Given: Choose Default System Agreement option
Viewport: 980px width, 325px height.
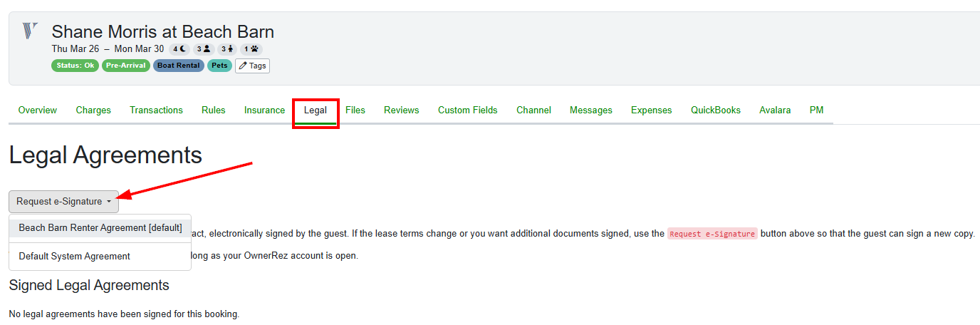Looking at the screenshot, I should (74, 257).
